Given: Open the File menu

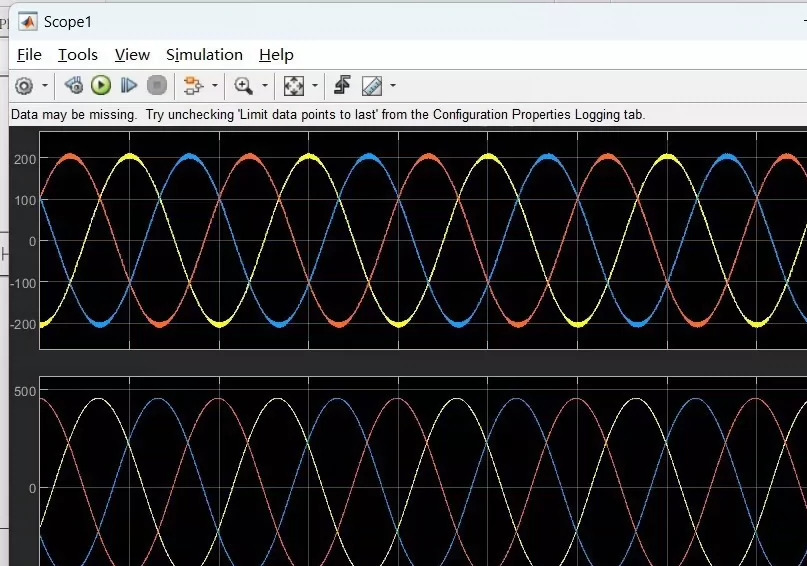Looking at the screenshot, I should click(x=29, y=55).
